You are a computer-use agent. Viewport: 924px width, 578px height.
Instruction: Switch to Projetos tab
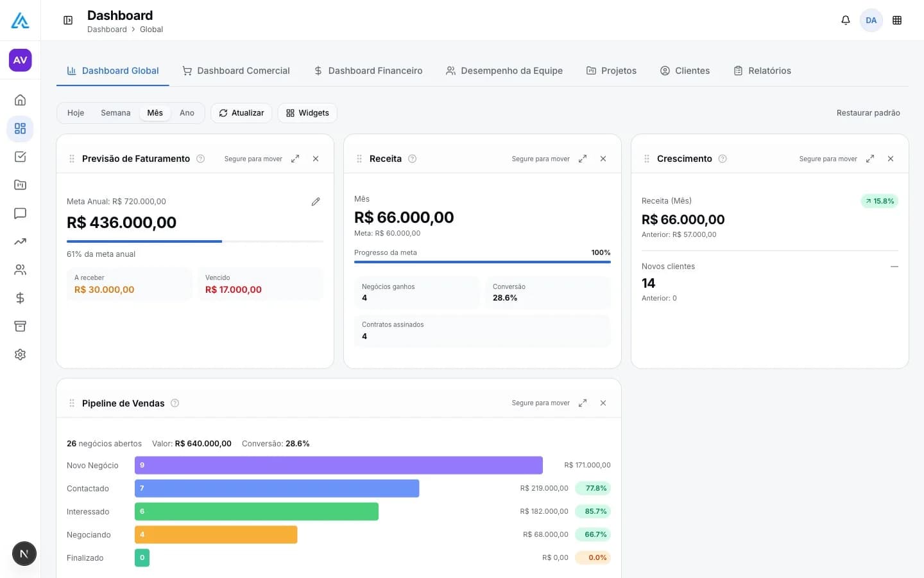click(612, 71)
